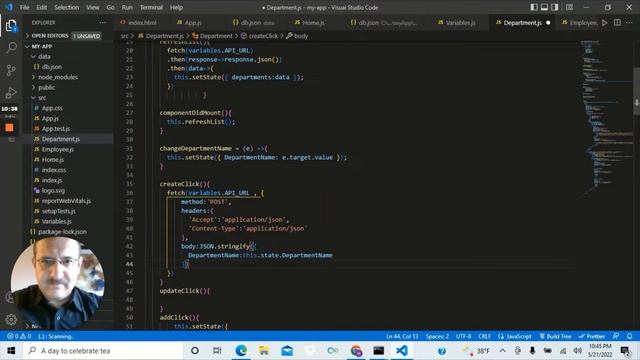
Task: Switch to the Variables.js tab
Action: click(x=460, y=23)
